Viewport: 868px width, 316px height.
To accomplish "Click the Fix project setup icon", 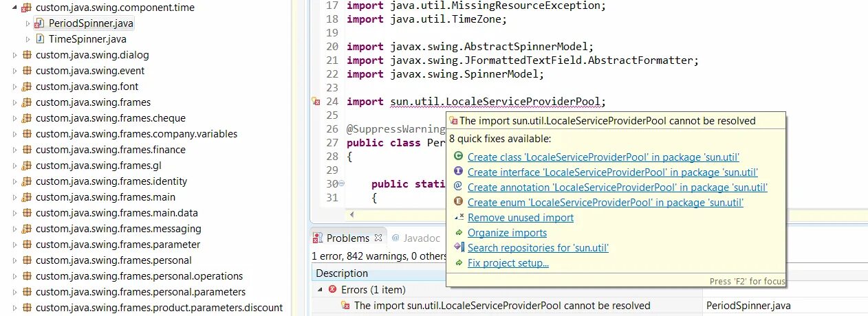I will tap(459, 262).
